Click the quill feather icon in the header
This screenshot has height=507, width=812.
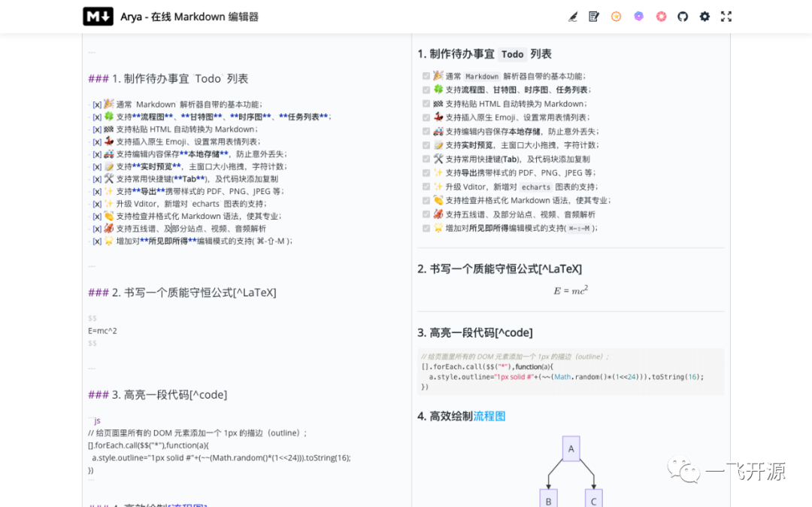click(x=573, y=17)
